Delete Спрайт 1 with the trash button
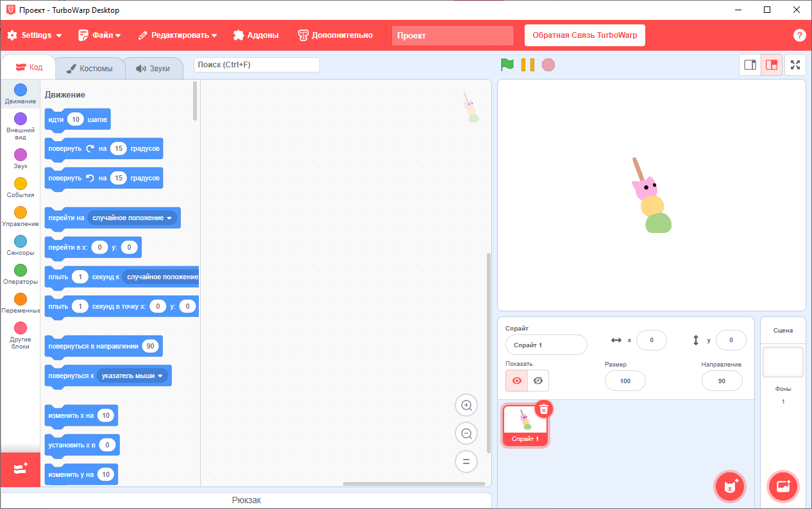The width and height of the screenshot is (812, 509). tap(544, 409)
